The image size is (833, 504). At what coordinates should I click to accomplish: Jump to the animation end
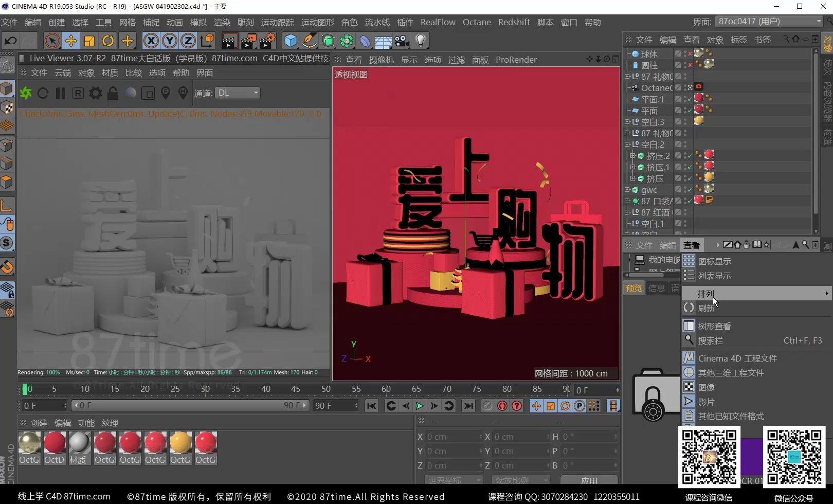[x=468, y=406]
